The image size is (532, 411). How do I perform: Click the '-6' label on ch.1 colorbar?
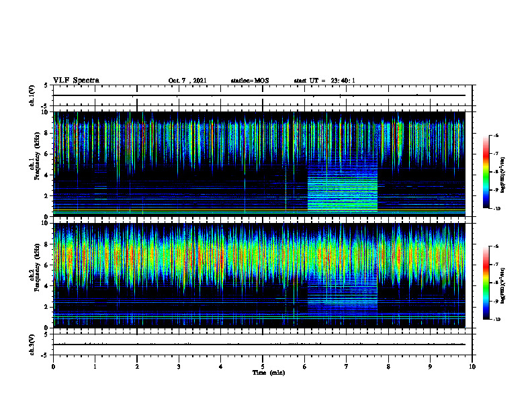[x=495, y=135]
